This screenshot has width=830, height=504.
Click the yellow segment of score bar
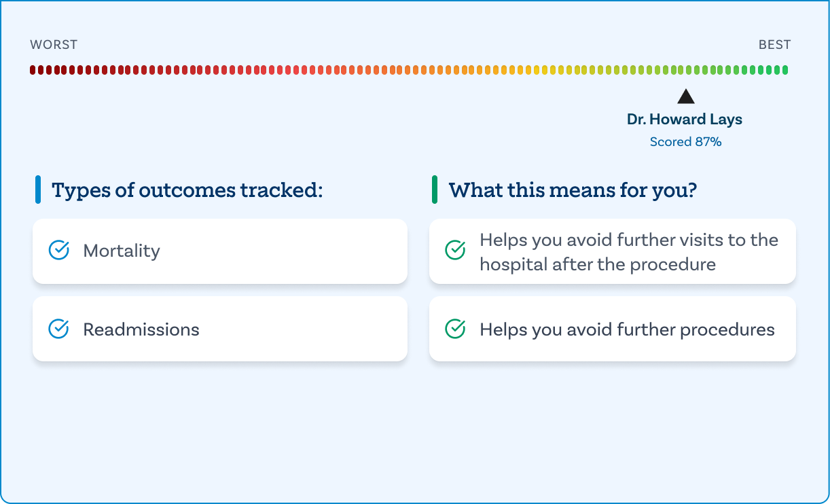tap(537, 69)
